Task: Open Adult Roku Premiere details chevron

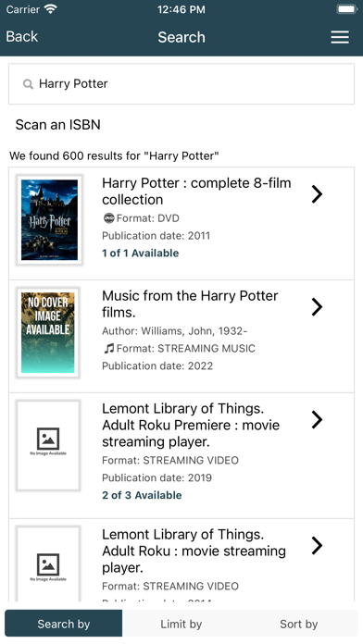Action: [x=317, y=420]
